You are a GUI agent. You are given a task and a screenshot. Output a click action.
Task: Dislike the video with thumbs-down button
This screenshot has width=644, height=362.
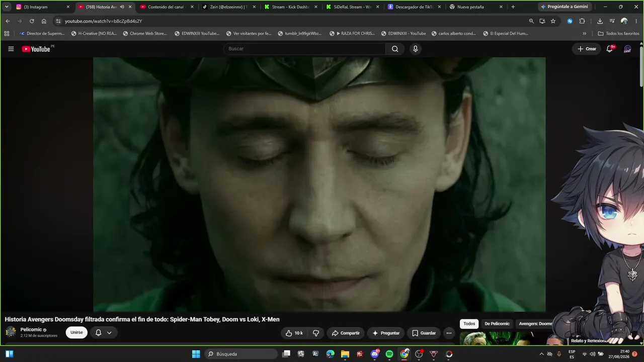(316, 333)
